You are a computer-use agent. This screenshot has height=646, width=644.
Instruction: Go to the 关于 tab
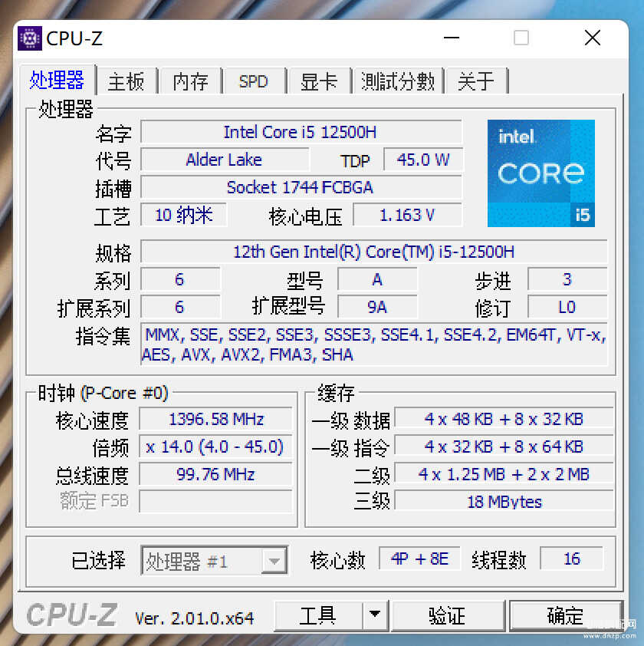click(476, 81)
